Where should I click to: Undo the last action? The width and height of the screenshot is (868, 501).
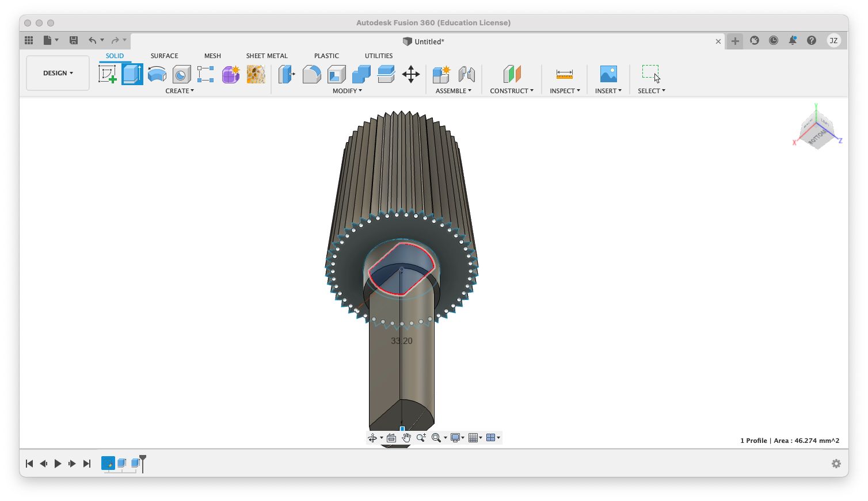(x=92, y=40)
